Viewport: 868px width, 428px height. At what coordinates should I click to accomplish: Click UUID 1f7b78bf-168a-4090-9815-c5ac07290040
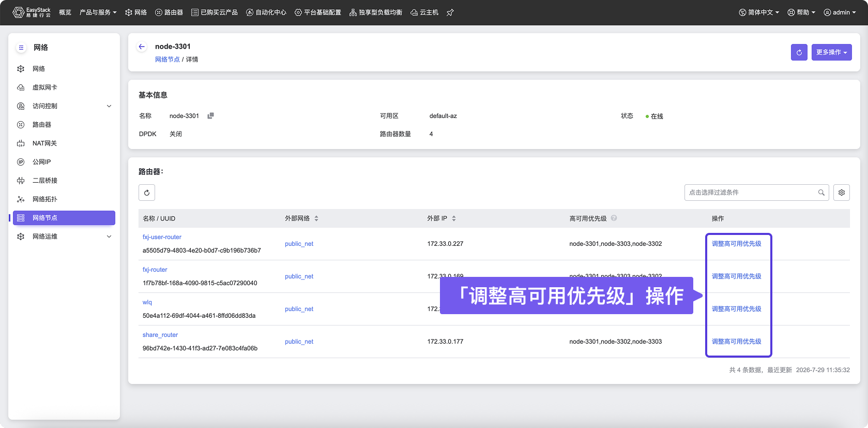coord(200,283)
